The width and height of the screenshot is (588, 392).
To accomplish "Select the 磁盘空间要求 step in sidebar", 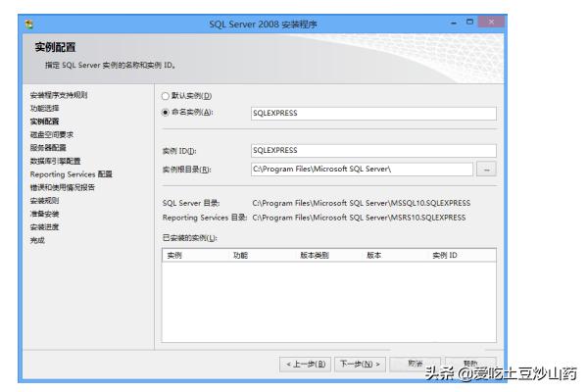I will point(52,134).
